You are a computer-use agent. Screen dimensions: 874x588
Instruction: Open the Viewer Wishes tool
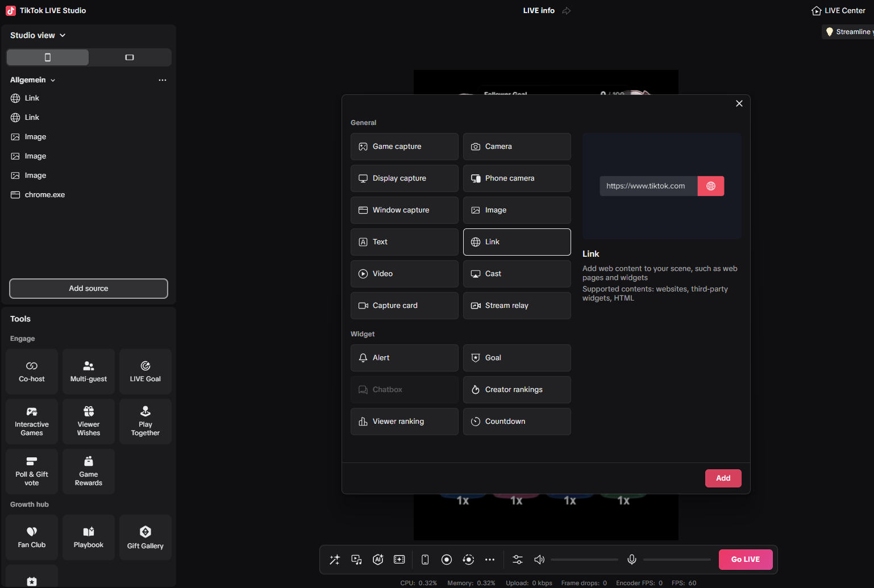coord(89,422)
